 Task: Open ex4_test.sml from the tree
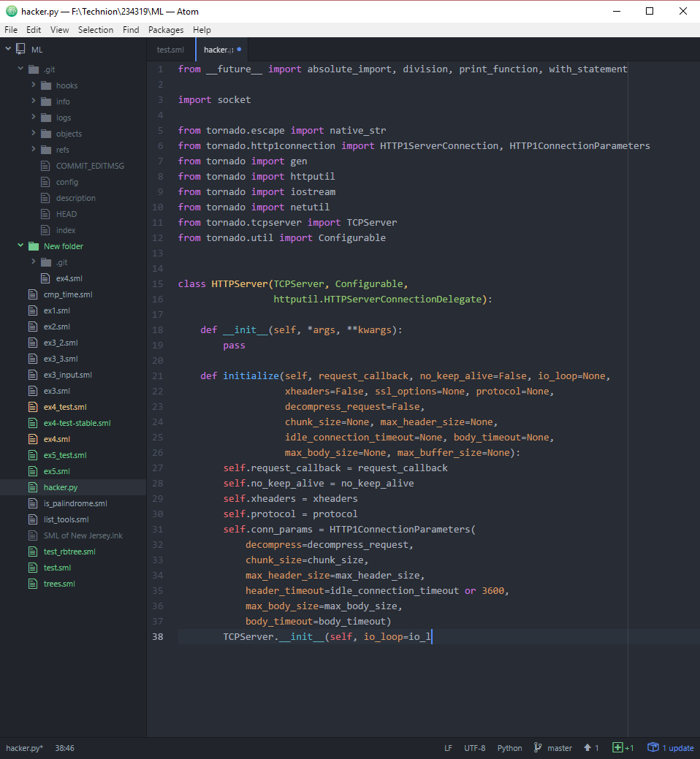point(65,407)
